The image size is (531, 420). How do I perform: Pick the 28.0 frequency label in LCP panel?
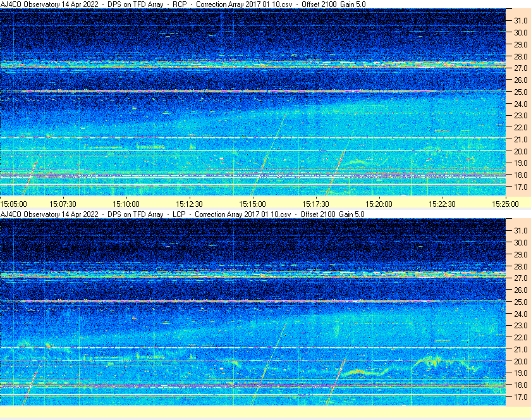tap(521, 266)
